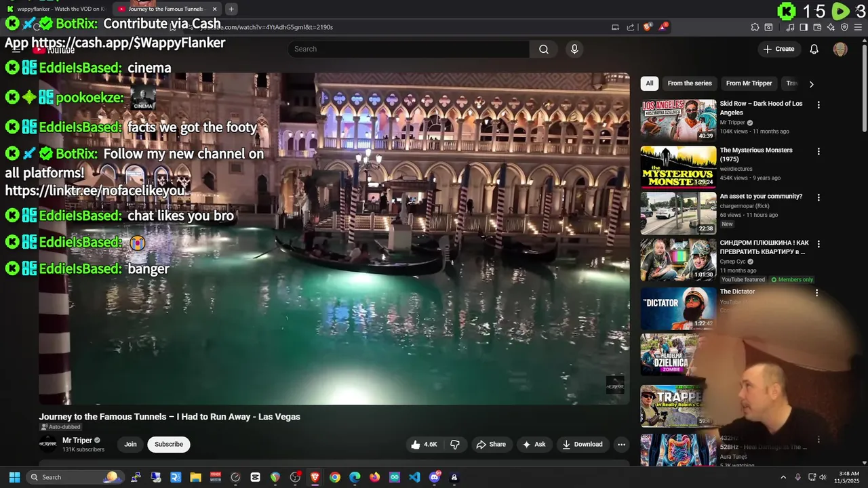Like the video (4.6K)
868x488 pixels.
coord(424,445)
